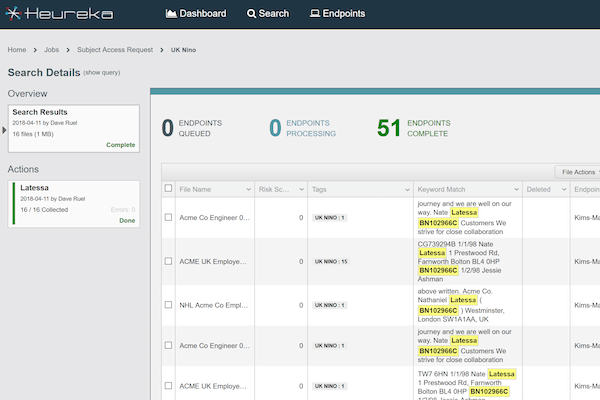Screen dimensions: 600x400
Task: Click the 16 files (1 MB) text
Action: (x=33, y=134)
